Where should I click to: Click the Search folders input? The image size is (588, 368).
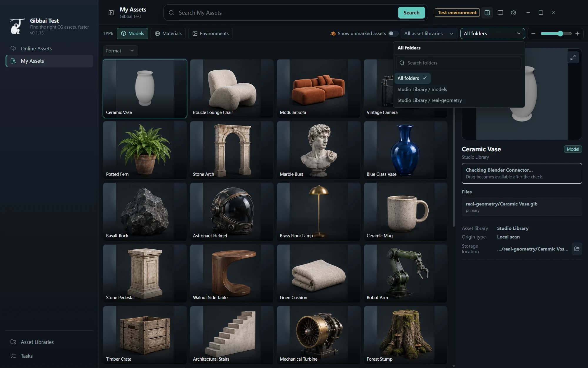(x=459, y=63)
